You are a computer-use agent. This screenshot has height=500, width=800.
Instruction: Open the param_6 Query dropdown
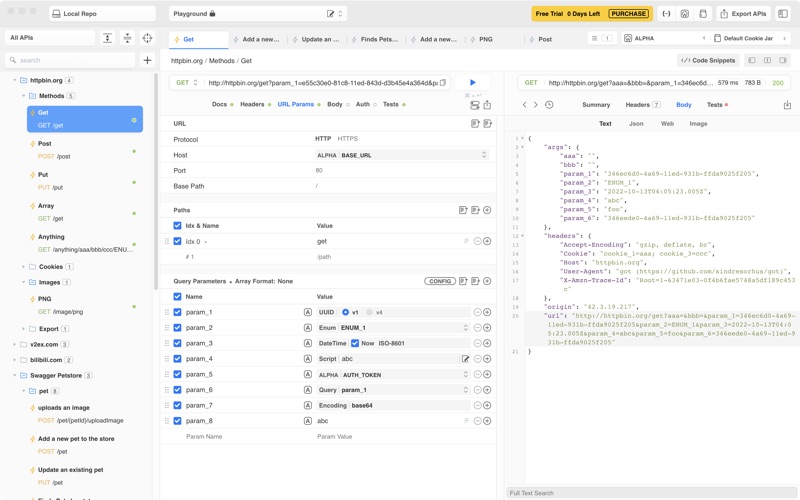pyautogui.click(x=393, y=390)
